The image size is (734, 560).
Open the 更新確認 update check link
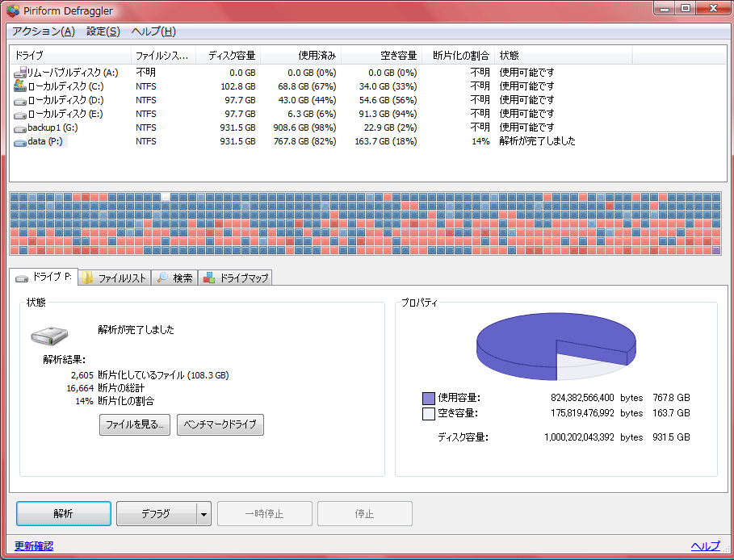coord(34,546)
